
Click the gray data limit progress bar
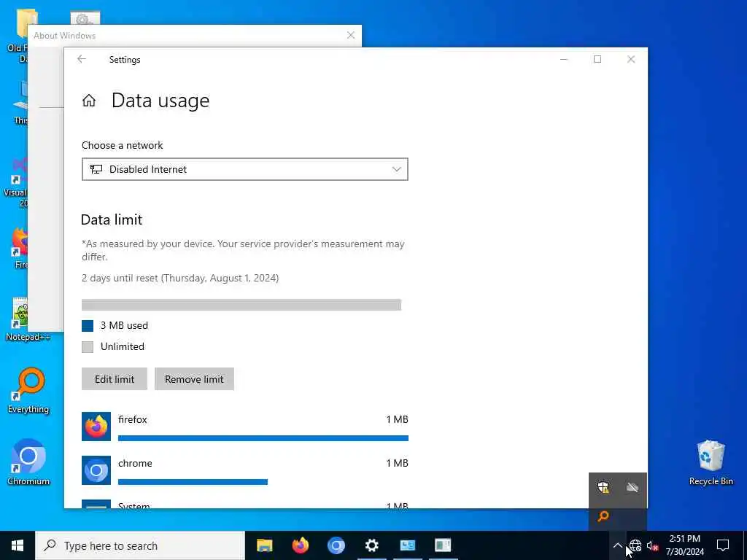241,305
